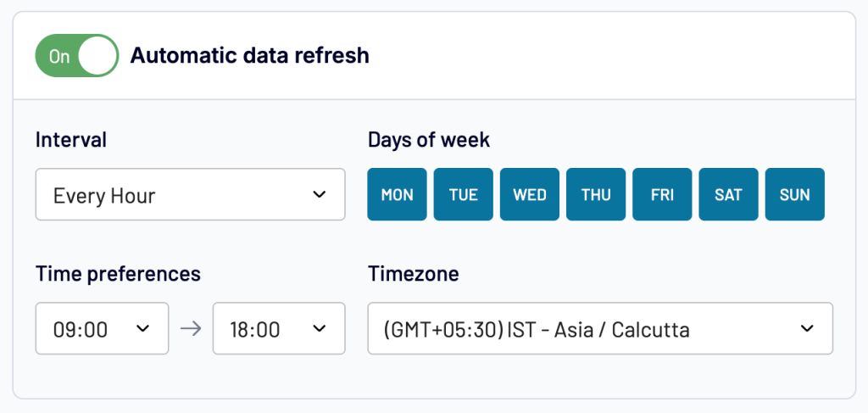
Task: Click the right arrow between time fields
Action: pyautogui.click(x=191, y=328)
